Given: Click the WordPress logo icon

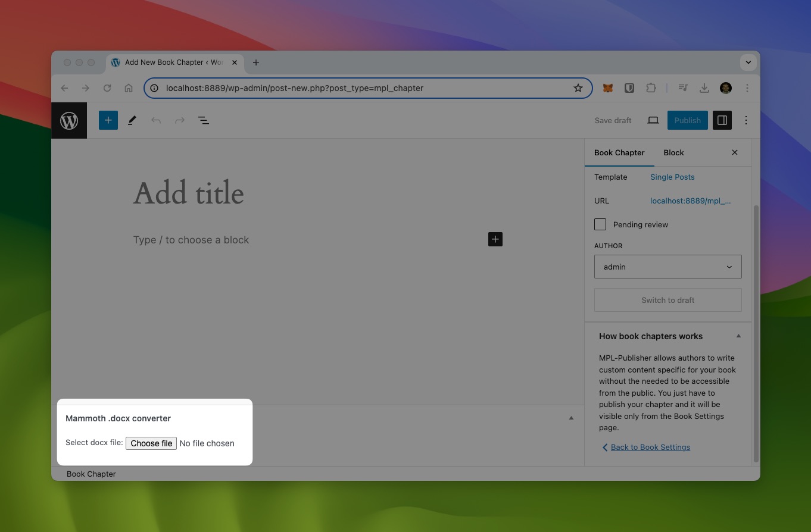Looking at the screenshot, I should [69, 121].
